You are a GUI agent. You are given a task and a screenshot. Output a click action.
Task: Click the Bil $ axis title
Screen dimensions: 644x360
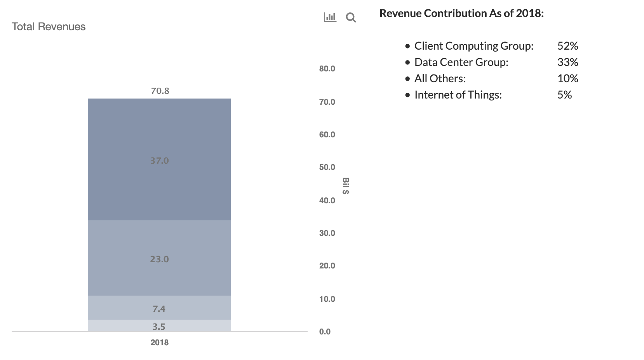345,186
